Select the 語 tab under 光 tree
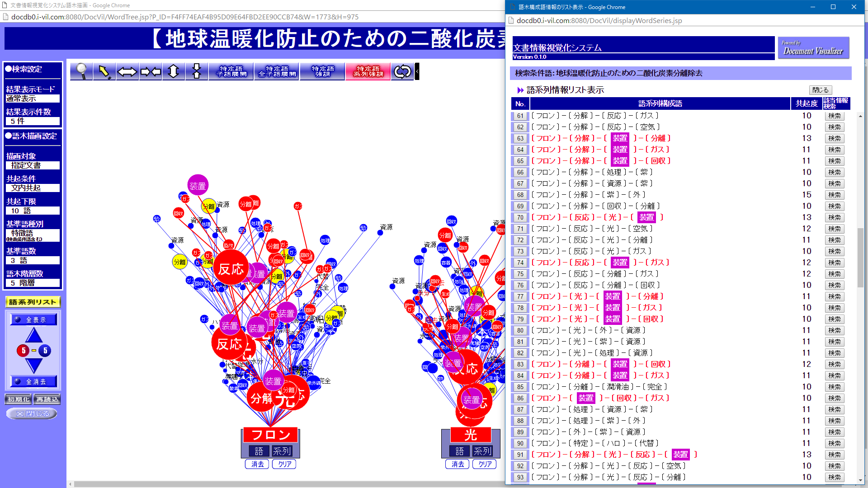 tap(459, 451)
